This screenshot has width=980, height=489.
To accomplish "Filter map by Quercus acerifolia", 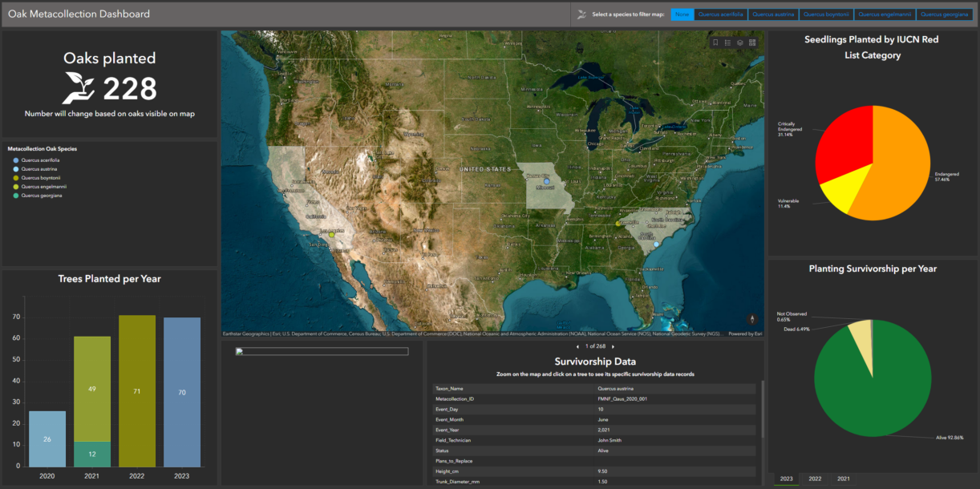I will pos(721,14).
